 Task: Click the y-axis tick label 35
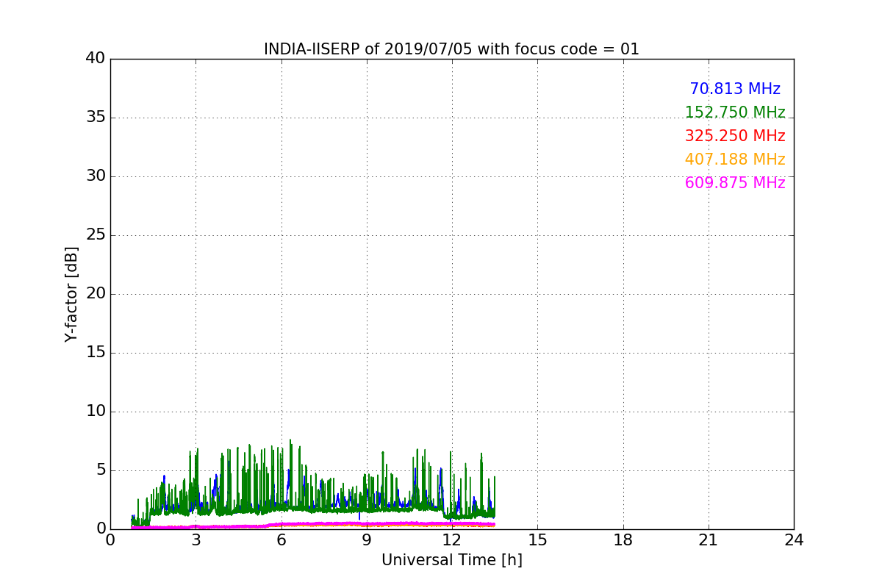[x=96, y=118]
